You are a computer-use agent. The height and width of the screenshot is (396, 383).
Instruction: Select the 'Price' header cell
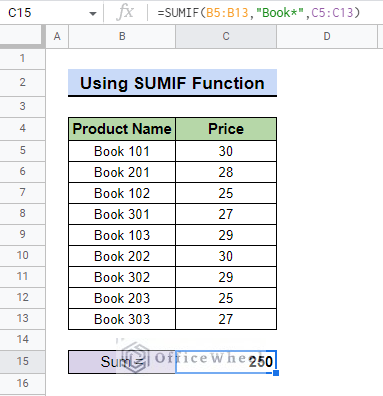point(226,129)
